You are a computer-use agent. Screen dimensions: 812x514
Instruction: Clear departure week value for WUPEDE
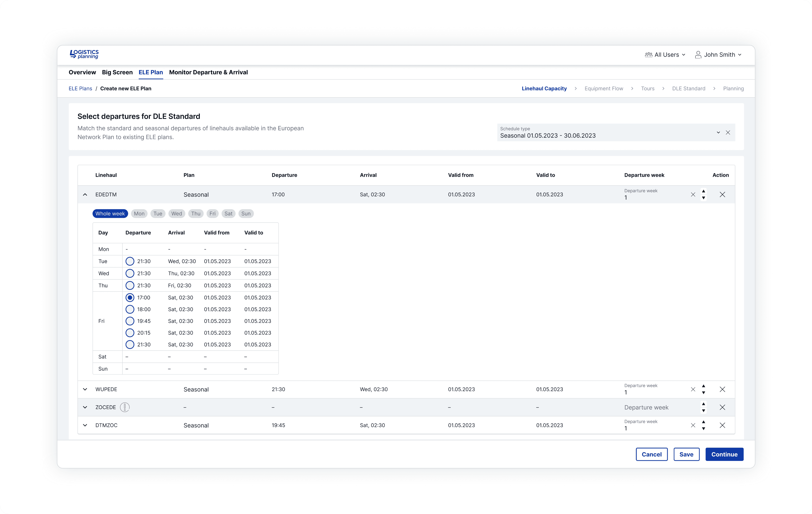693,389
